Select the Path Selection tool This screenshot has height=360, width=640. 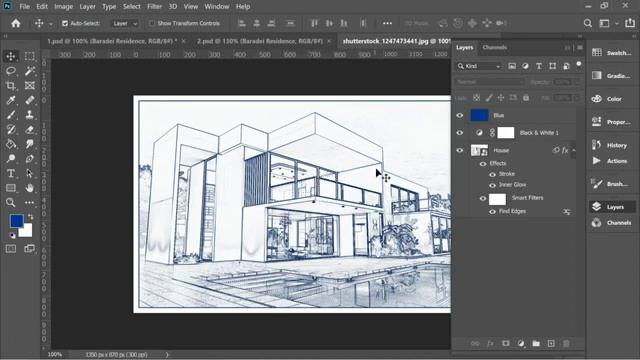pyautogui.click(x=29, y=173)
